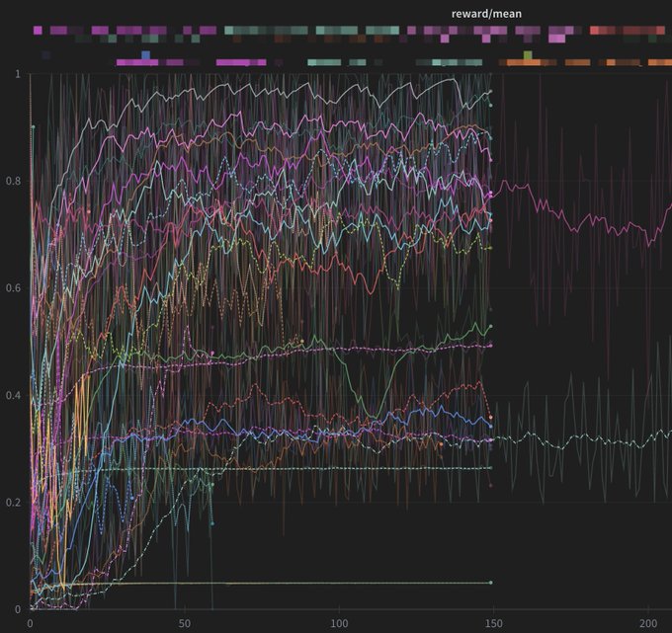This screenshot has width=672, height=633.
Task: Select the olive green legend swatch
Action: click(528, 54)
